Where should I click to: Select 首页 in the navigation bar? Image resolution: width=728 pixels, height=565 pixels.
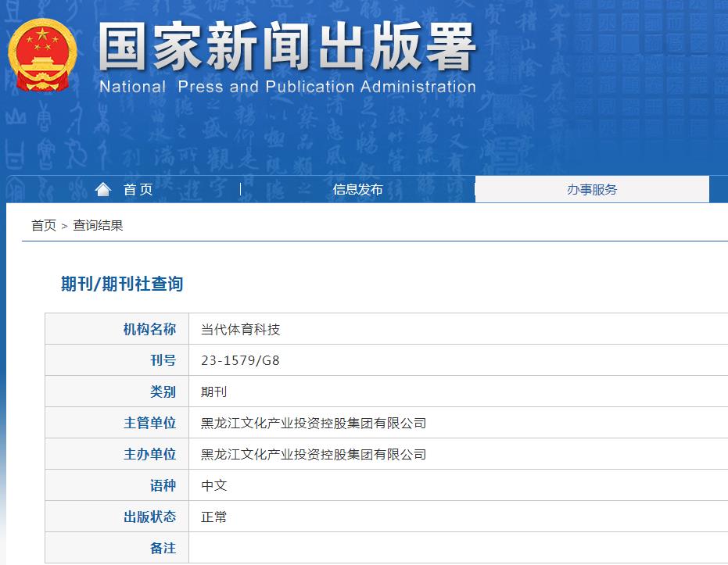click(x=138, y=188)
